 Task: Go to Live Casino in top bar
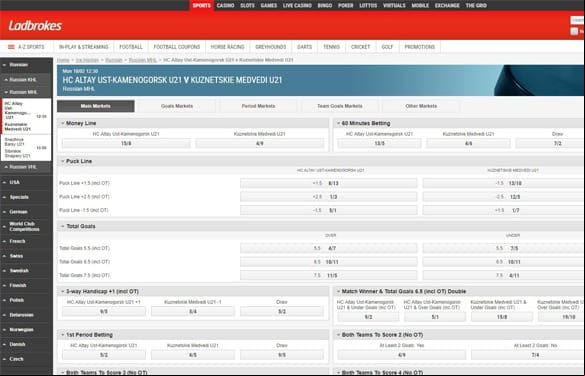point(297,5)
